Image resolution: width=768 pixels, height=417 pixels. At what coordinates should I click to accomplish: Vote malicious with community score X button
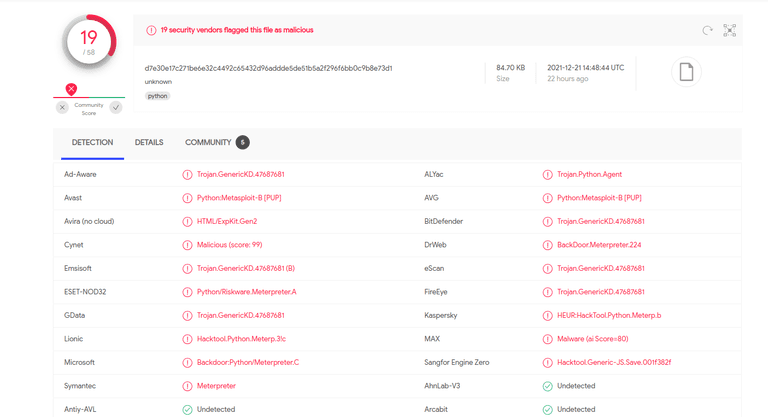(62, 107)
